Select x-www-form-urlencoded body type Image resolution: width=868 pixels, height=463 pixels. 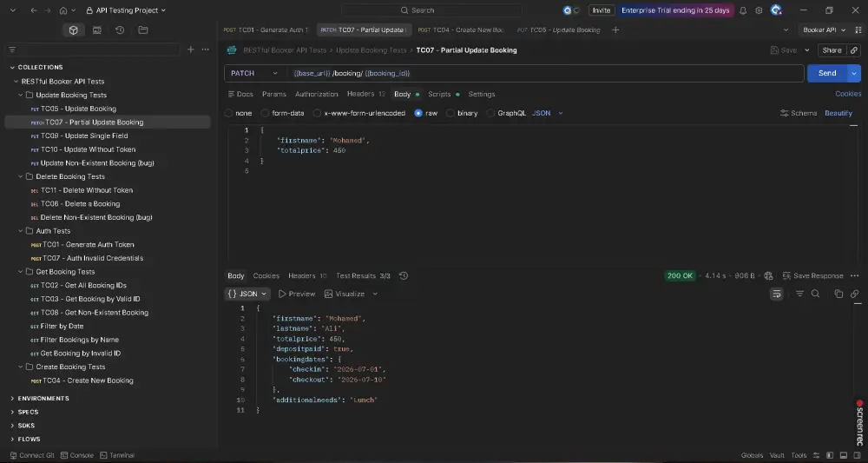click(x=359, y=113)
